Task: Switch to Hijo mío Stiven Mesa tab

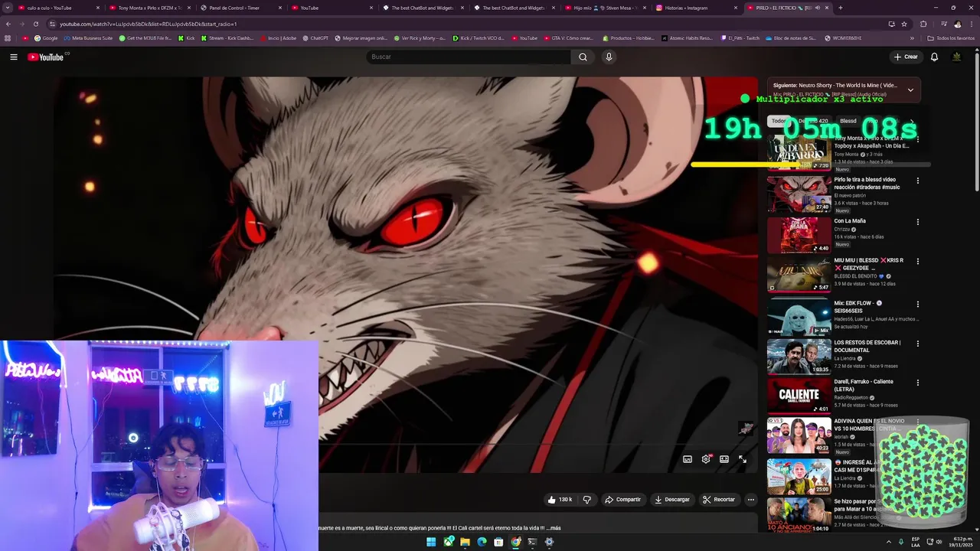Action: click(605, 8)
